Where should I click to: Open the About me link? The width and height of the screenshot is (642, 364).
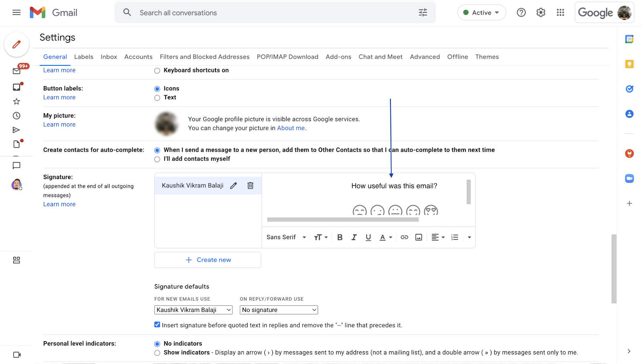point(291,128)
